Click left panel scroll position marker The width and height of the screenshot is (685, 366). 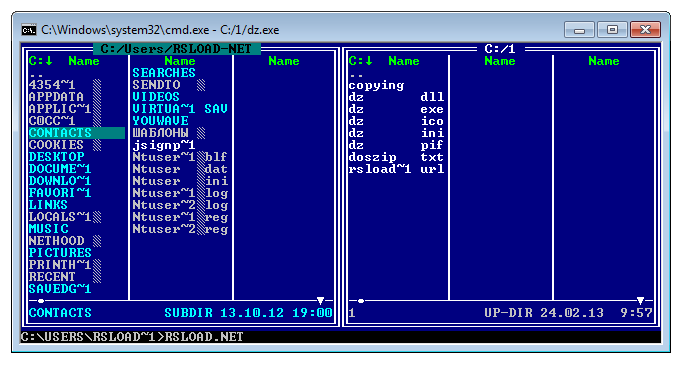[x=41, y=300]
